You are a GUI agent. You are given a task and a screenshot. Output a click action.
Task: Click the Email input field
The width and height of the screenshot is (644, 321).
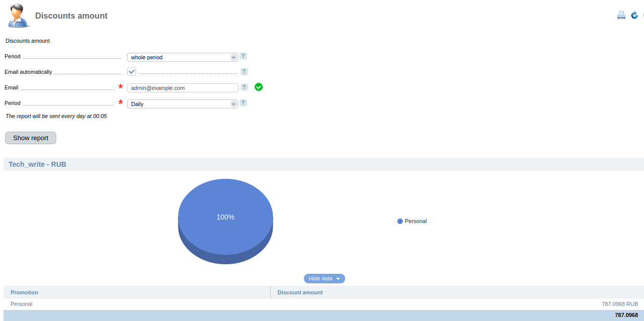coord(182,88)
